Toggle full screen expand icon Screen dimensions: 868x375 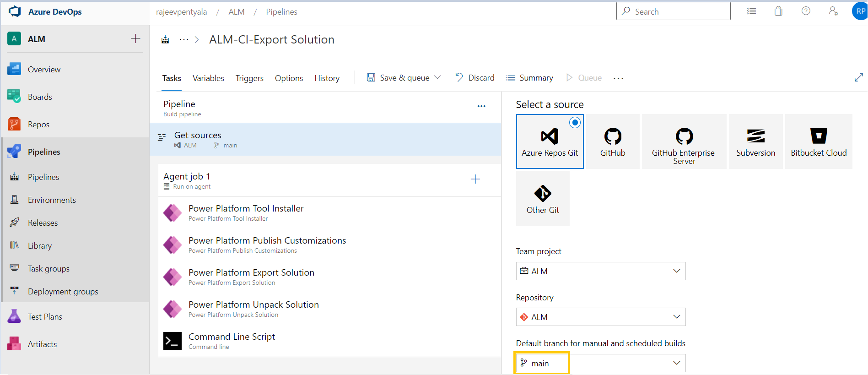858,78
